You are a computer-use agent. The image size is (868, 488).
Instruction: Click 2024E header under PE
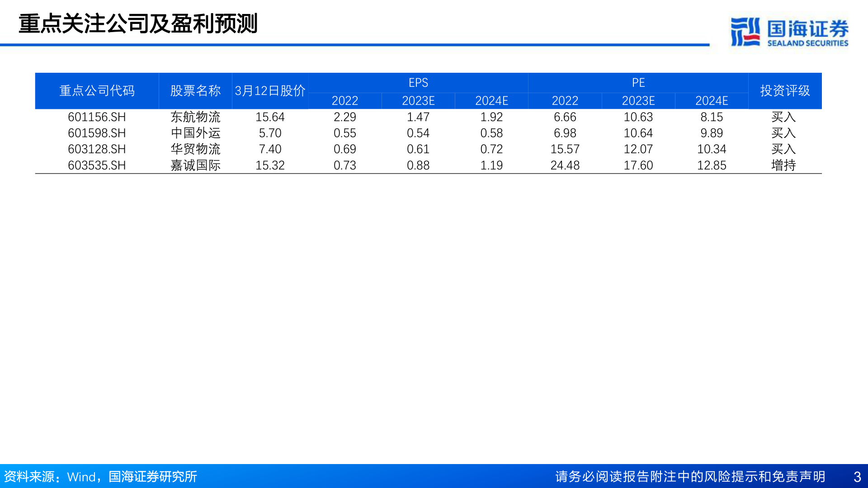(x=712, y=101)
